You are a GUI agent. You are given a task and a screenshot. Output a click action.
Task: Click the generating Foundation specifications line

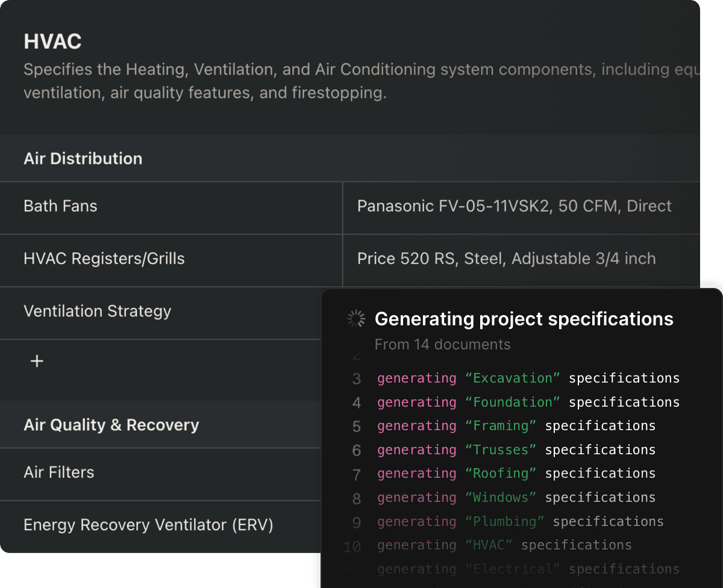tap(528, 402)
